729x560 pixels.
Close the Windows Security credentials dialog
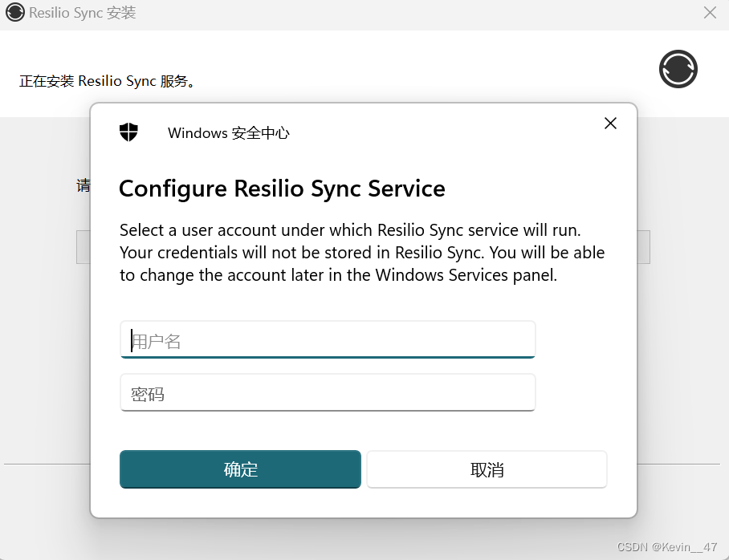[x=610, y=123]
